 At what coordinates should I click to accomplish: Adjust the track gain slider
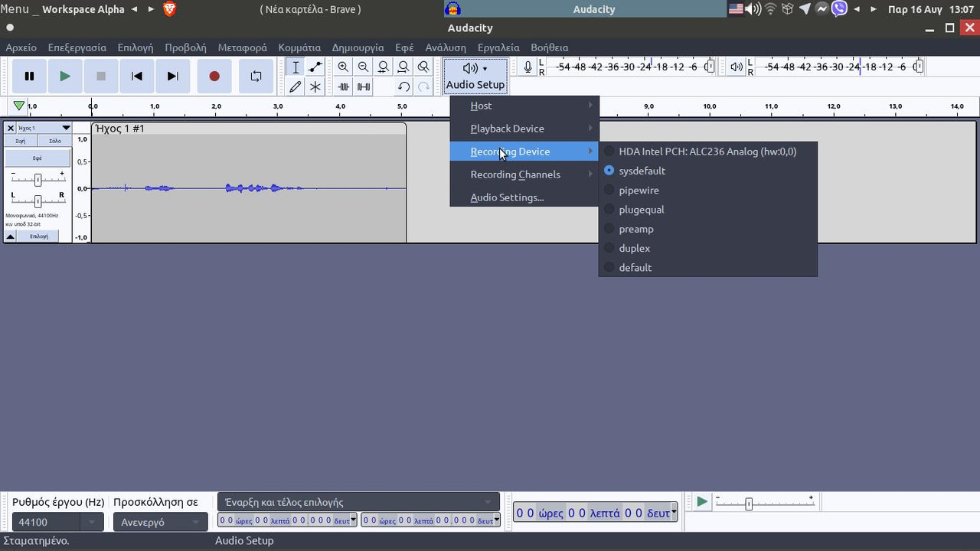pos(38,179)
